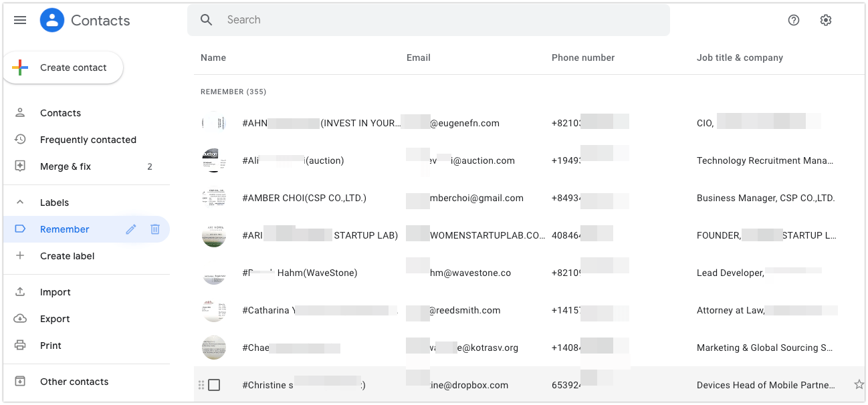Click the Create contact button
This screenshot has height=405, width=868.
coord(64,67)
